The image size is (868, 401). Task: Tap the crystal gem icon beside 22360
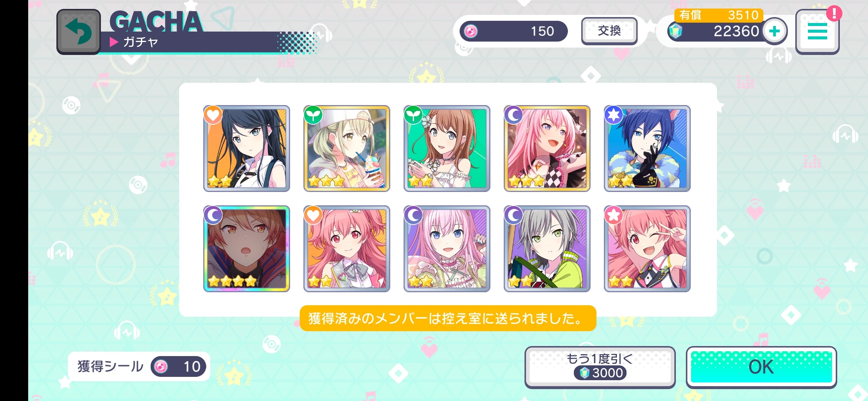[675, 31]
